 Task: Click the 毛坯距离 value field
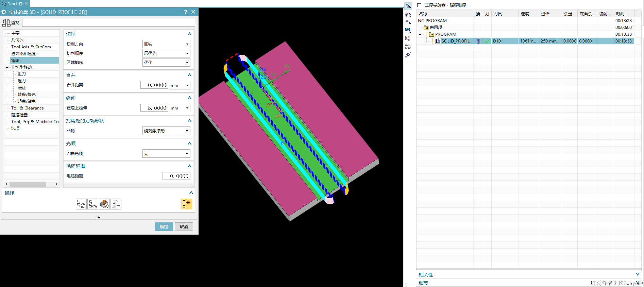pyautogui.click(x=176, y=176)
